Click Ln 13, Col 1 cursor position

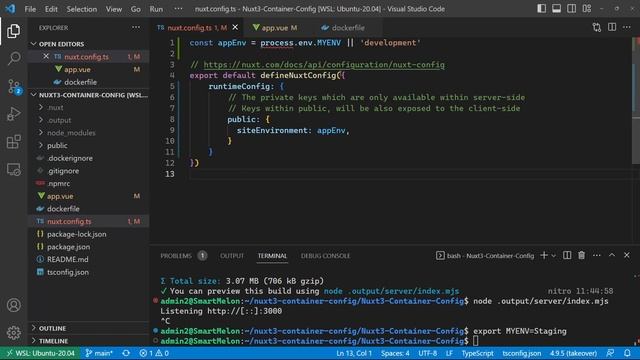[x=354, y=353]
